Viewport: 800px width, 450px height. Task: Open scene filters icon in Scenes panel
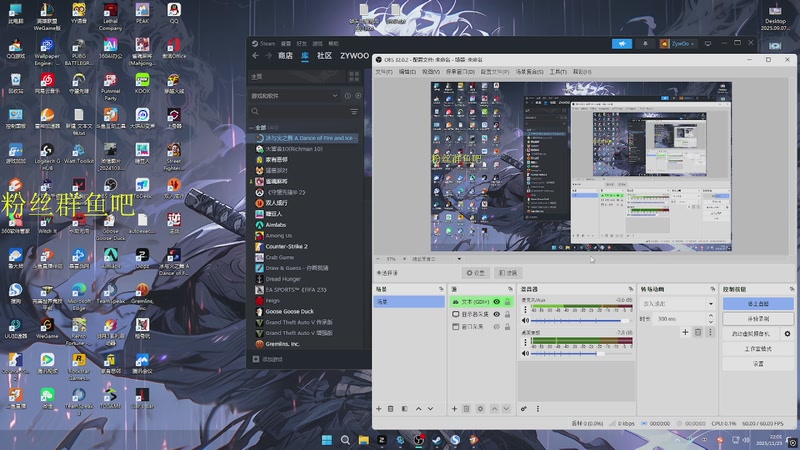(405, 409)
